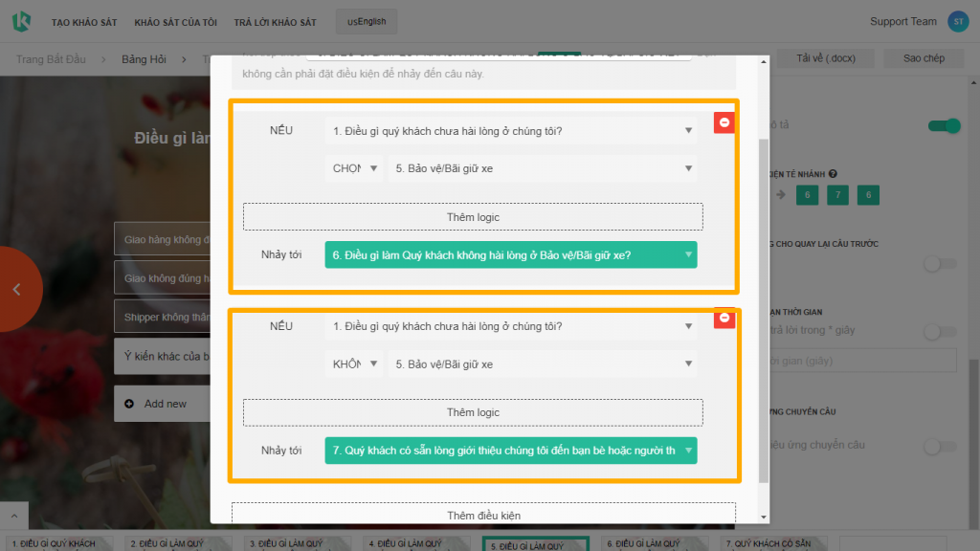Remove second NẾU condition block
Viewport: 980px width, 551px height.
pos(724,318)
